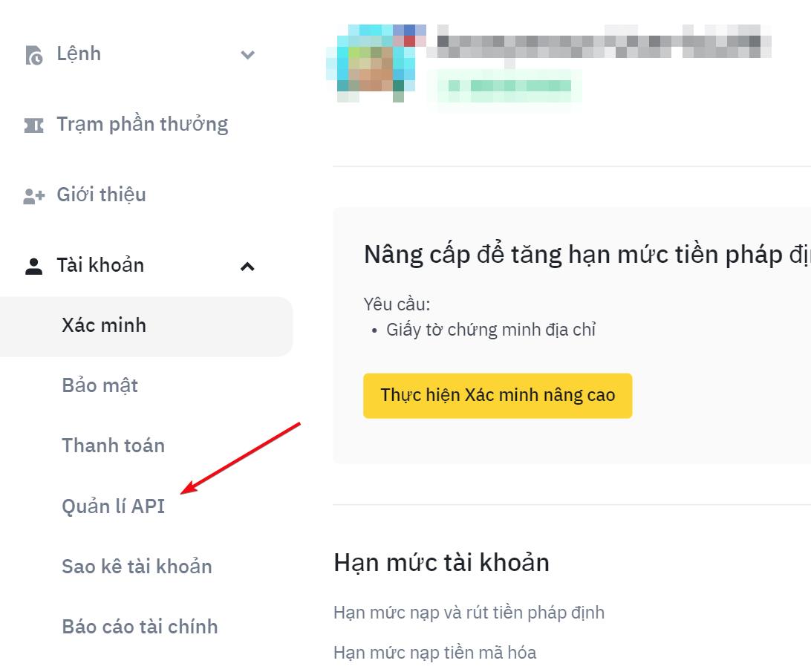Click Thực hiện Xác minh nâng cao button

[x=498, y=396]
